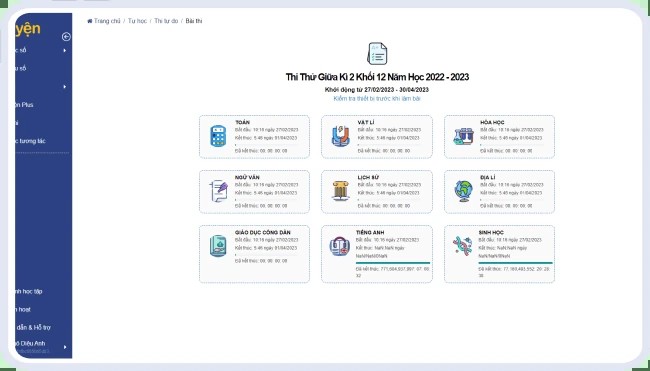Go to Trang chủ in the breadcrumb
Screen dimensions: 650x371
107,21
